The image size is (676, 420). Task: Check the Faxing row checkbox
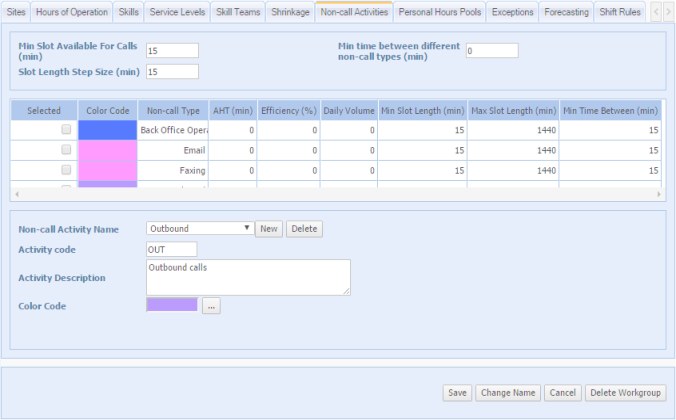[x=66, y=169]
